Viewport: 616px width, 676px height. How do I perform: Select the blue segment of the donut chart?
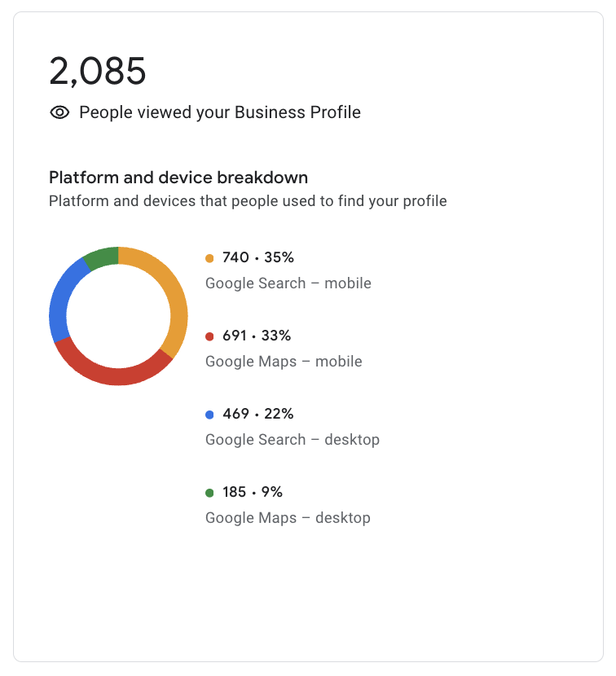tap(59, 301)
